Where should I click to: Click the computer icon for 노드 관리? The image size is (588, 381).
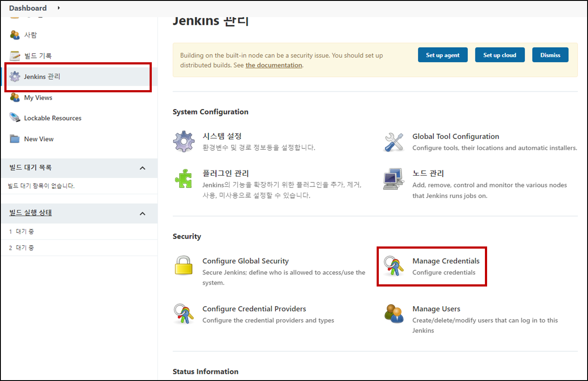(394, 179)
